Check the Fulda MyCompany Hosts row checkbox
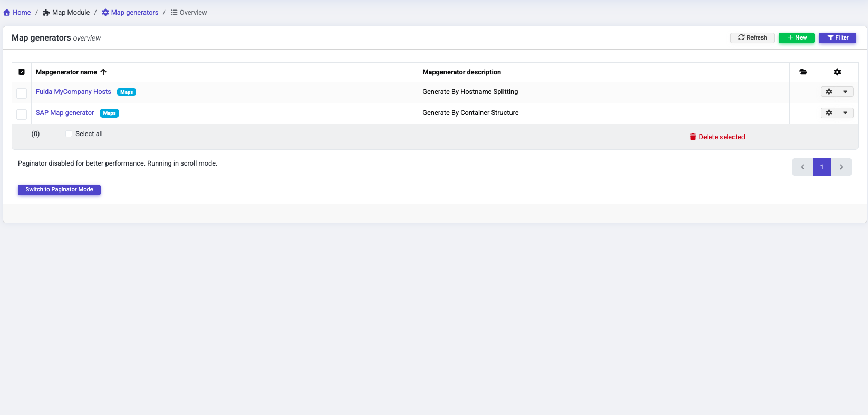Screen dimensions: 868x415 click(22, 93)
